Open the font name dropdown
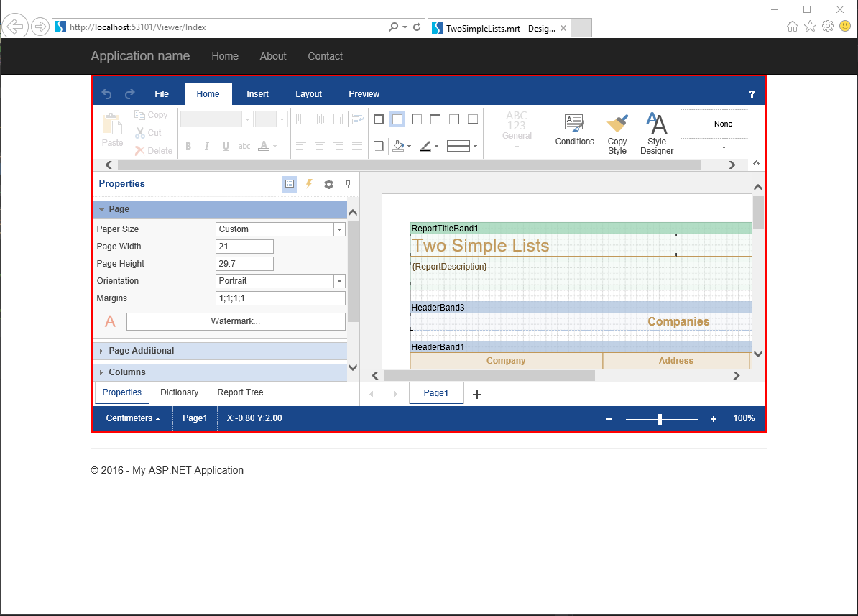 point(247,119)
